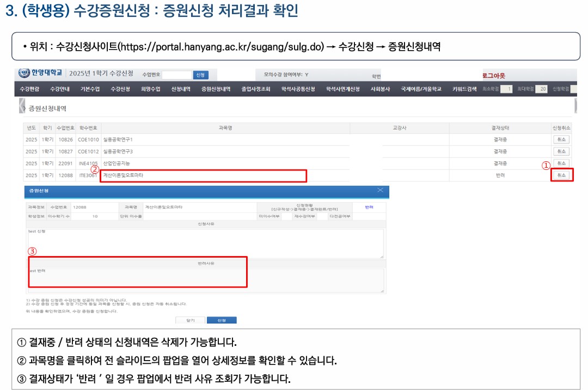Screen dimensions: 588x390
Task: Open the 키워드검색 menu
Action: [x=464, y=89]
